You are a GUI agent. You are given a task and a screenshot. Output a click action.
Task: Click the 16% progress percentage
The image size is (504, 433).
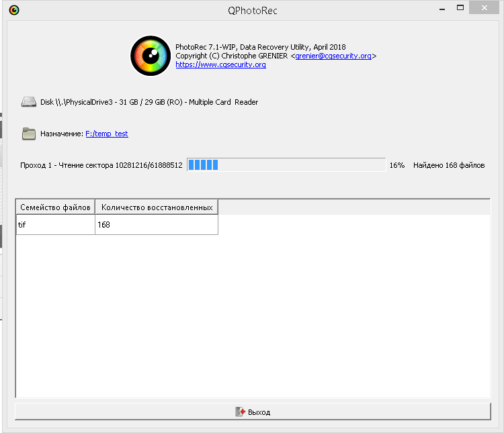coord(397,165)
